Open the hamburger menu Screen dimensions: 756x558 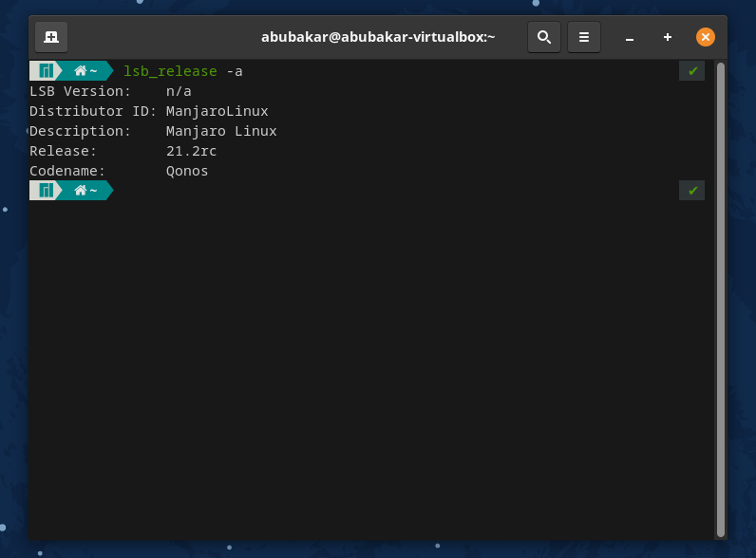click(584, 37)
